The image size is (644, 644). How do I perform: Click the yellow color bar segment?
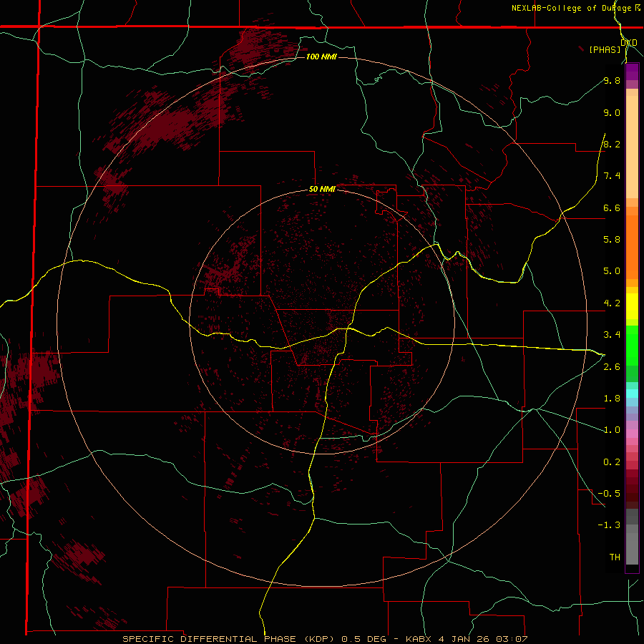632,306
